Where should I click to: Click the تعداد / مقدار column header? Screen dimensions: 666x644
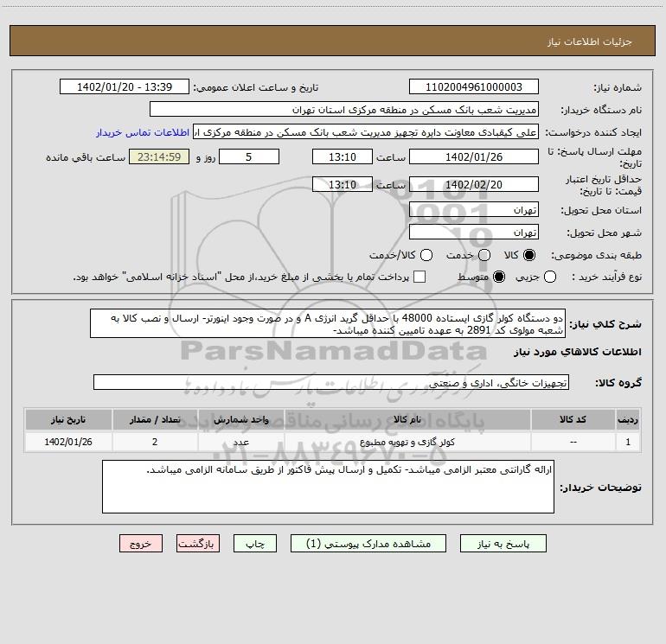pos(155,420)
